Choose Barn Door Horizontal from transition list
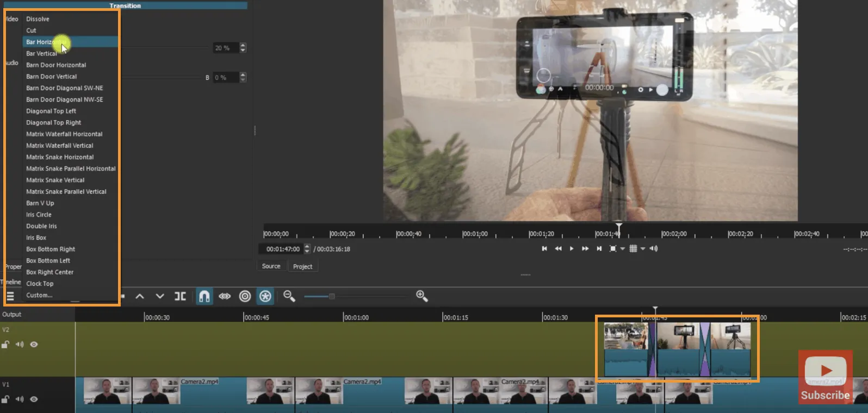The width and height of the screenshot is (868, 413). pos(56,65)
